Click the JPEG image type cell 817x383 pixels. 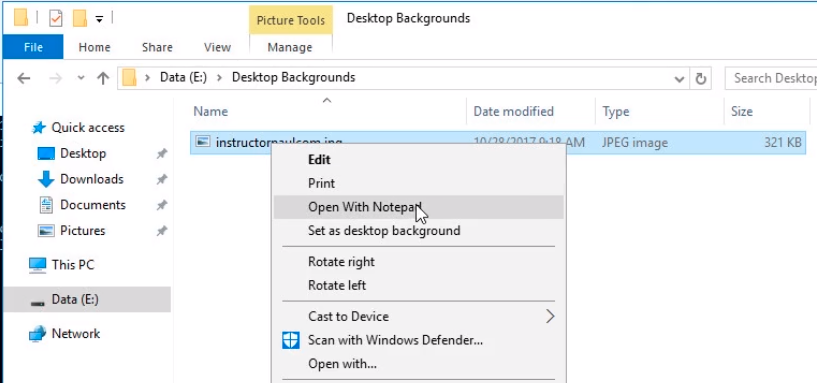[635, 142]
